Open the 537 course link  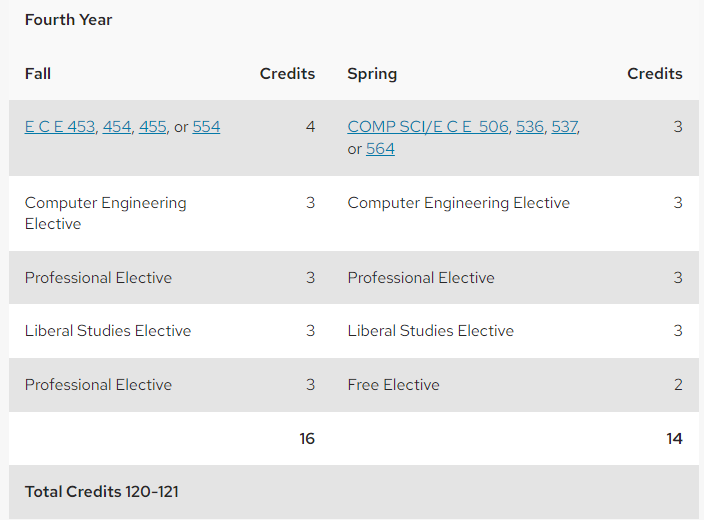point(565,127)
